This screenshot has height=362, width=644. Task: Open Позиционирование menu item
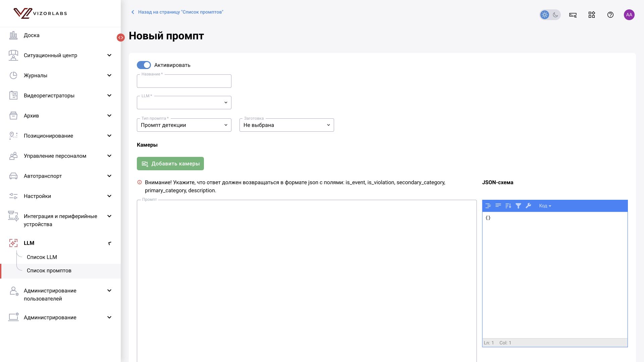[60, 136]
